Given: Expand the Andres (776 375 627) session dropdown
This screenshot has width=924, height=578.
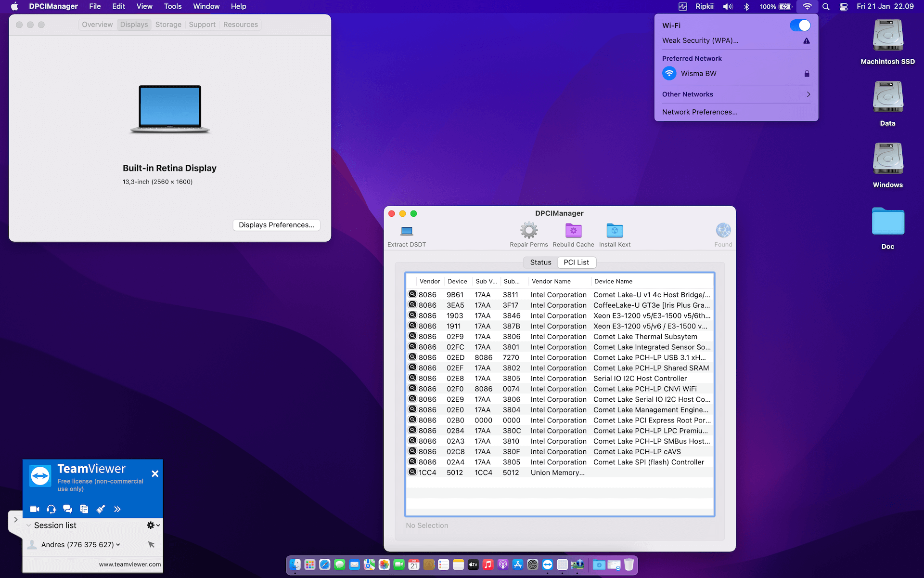Looking at the screenshot, I should 118,545.
